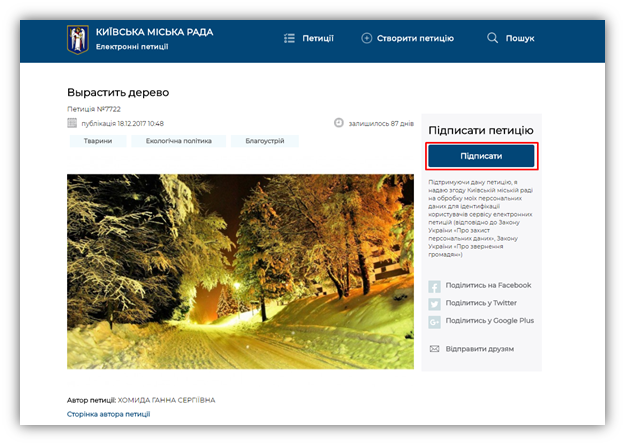Open Сторінка автора петиції link
Image resolution: width=625 pixels, height=445 pixels.
(x=108, y=414)
